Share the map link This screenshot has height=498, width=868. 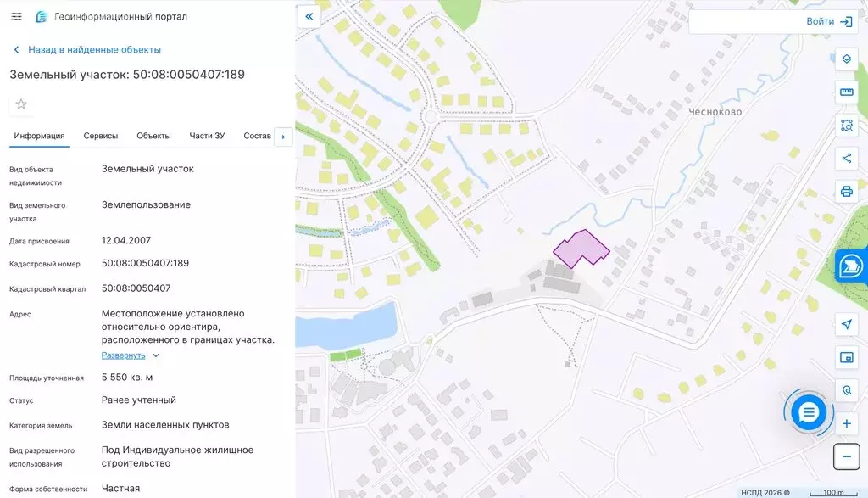point(847,159)
